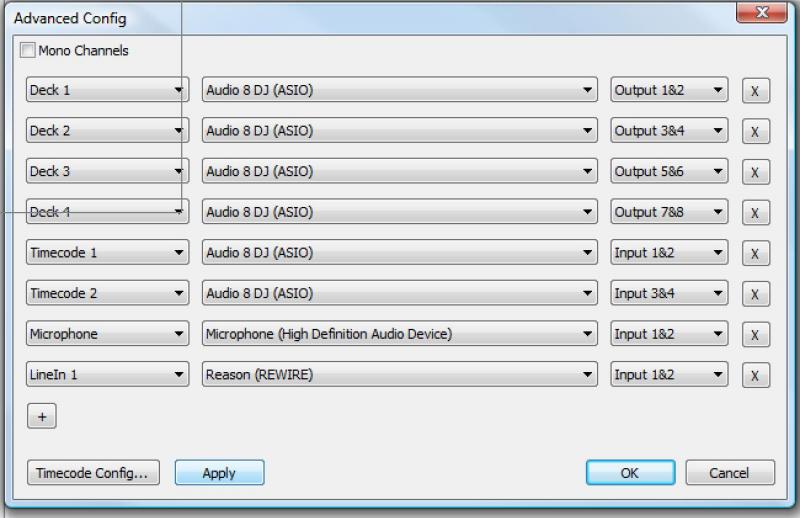This screenshot has width=800, height=518.
Task: Expand Microphone (High Definition Audio Device) dropdown
Action: point(399,334)
